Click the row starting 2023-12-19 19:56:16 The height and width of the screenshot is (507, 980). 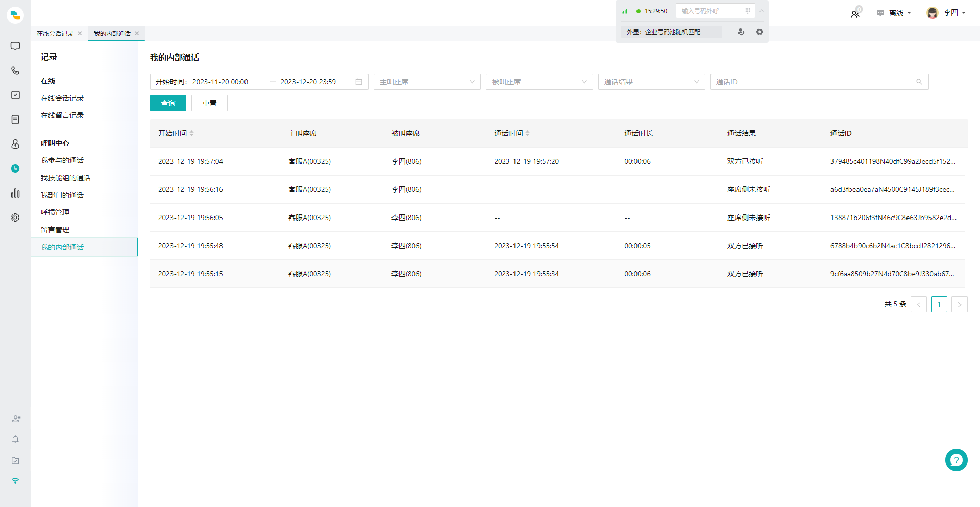coord(559,189)
